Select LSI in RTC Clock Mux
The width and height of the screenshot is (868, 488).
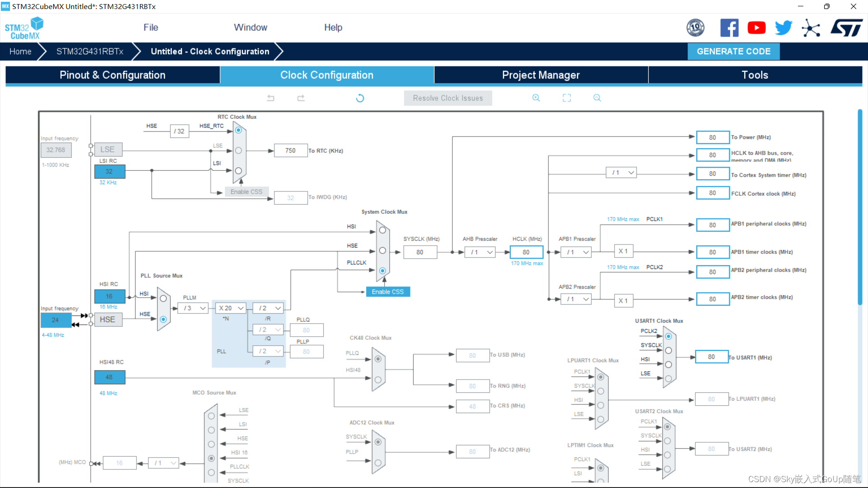tap(238, 171)
